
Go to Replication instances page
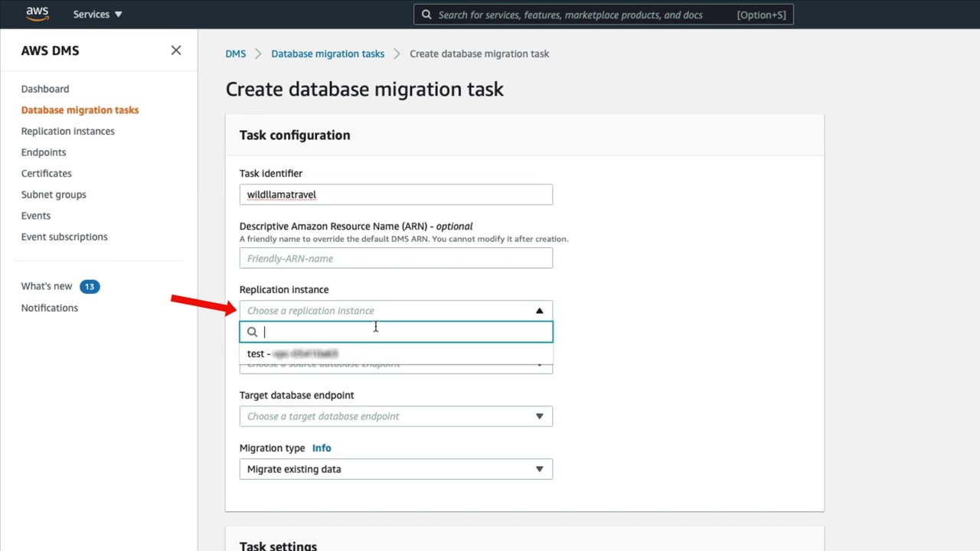68,131
